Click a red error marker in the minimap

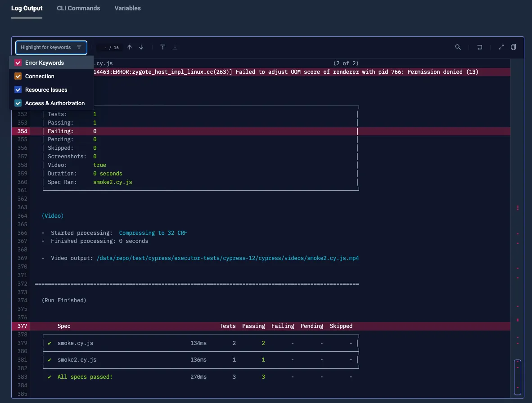coord(517,208)
